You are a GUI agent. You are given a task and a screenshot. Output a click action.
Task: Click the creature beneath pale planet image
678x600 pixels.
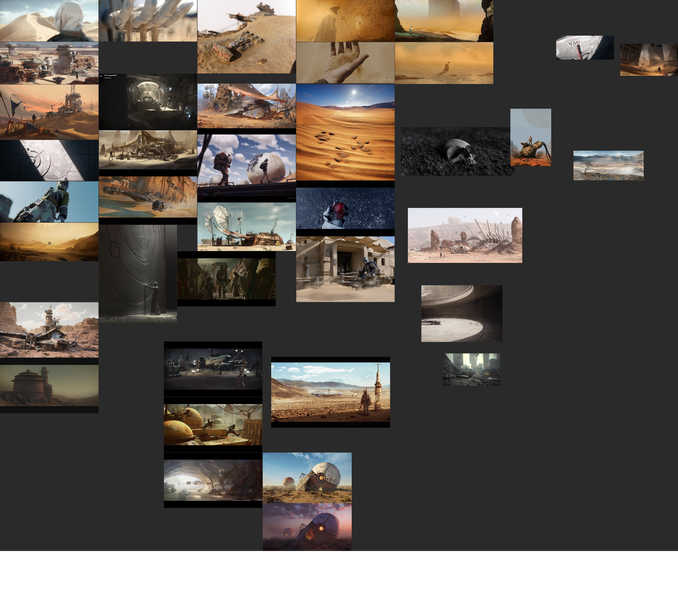(531, 137)
